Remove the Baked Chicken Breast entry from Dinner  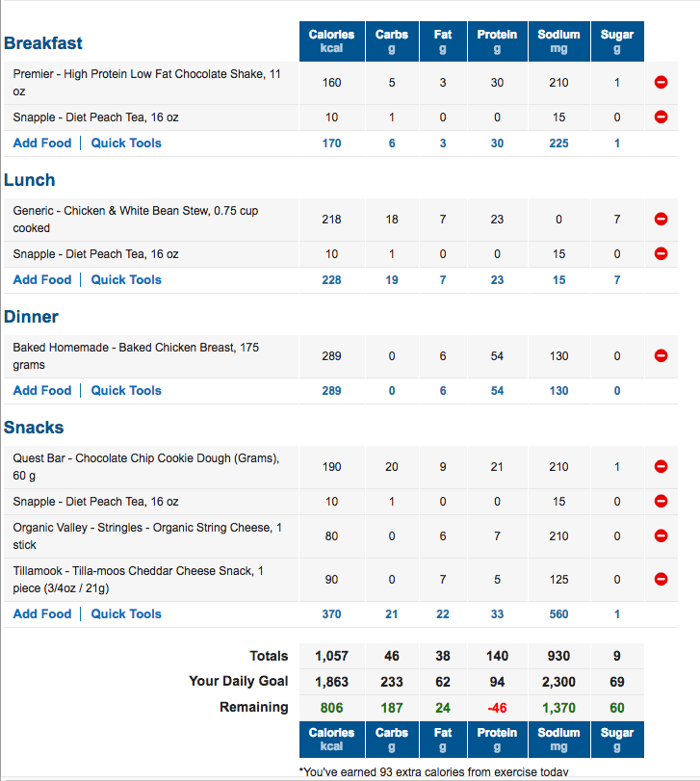tap(661, 355)
